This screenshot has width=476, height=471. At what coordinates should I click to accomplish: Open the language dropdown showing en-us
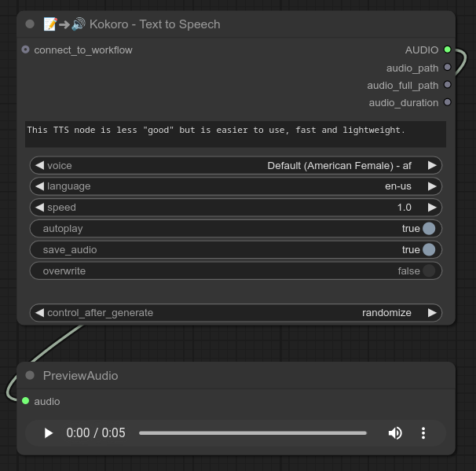236,186
